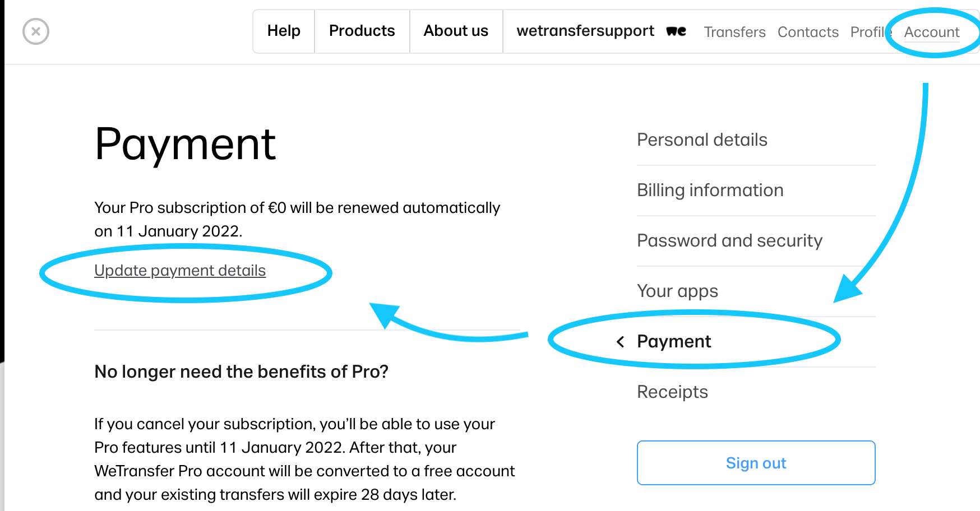This screenshot has width=980, height=511.
Task: Open the Receipts section
Action: 756,392
